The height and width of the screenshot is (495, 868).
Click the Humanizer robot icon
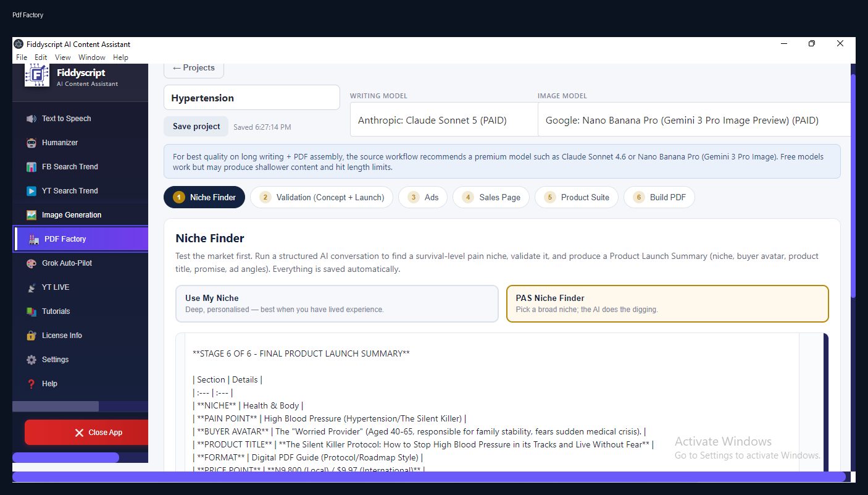tap(31, 143)
